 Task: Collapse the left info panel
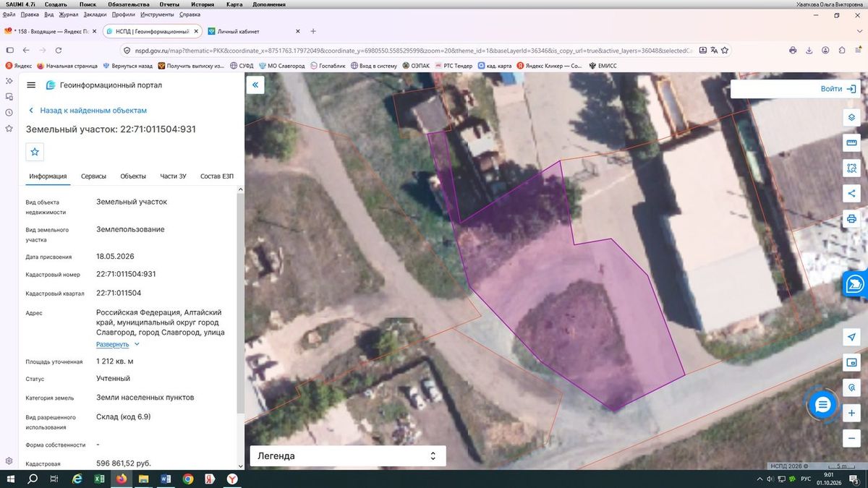pyautogui.click(x=255, y=85)
